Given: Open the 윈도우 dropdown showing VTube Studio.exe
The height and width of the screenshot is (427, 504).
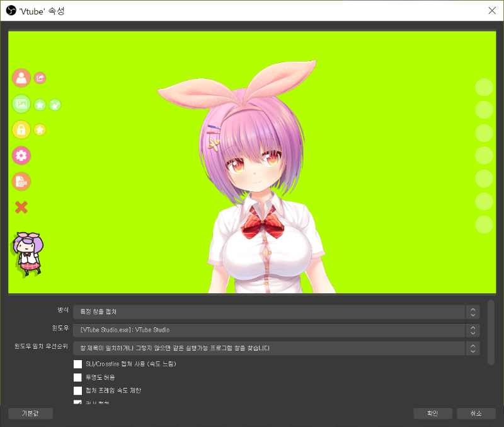Looking at the screenshot, I should point(276,330).
